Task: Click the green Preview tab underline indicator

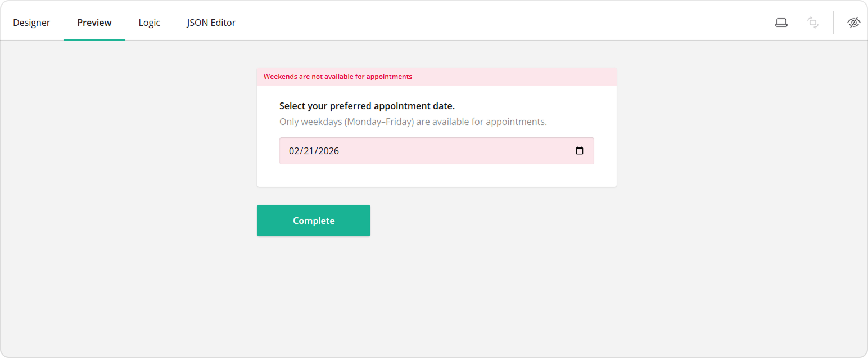Action: [94, 40]
